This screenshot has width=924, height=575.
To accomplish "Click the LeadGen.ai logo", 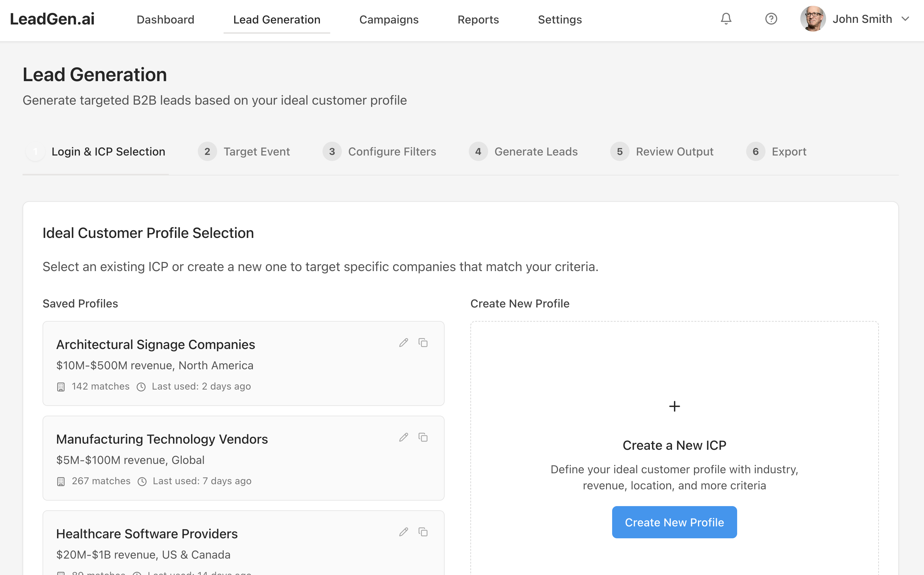I will 52,19.
